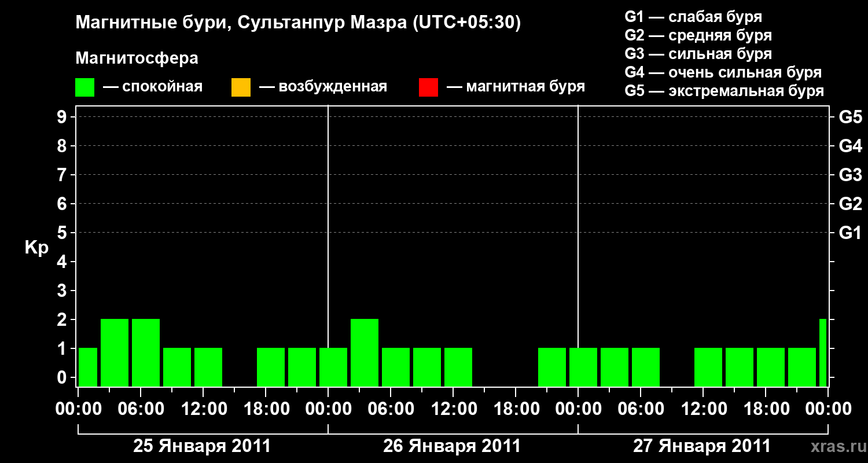Click the '18:00' time label for 25 January

tap(266, 409)
